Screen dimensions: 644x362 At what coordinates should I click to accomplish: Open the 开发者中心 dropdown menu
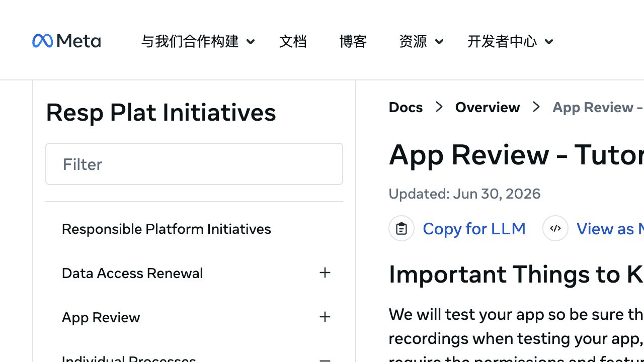point(510,41)
